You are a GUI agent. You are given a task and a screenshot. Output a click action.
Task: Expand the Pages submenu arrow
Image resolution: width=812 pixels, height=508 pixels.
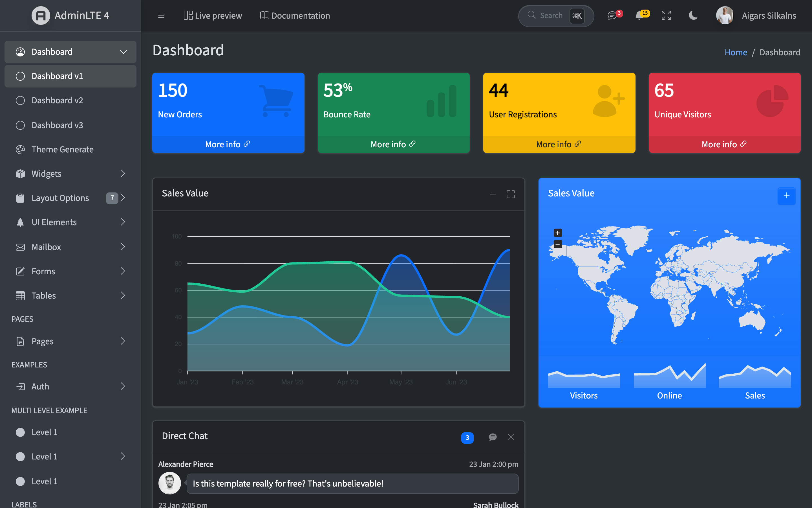pyautogui.click(x=123, y=341)
